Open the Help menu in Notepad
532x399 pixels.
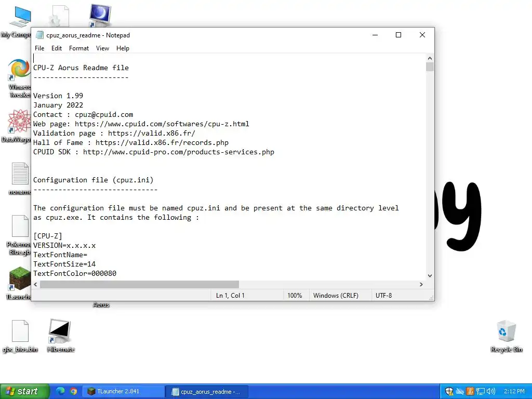tap(123, 48)
